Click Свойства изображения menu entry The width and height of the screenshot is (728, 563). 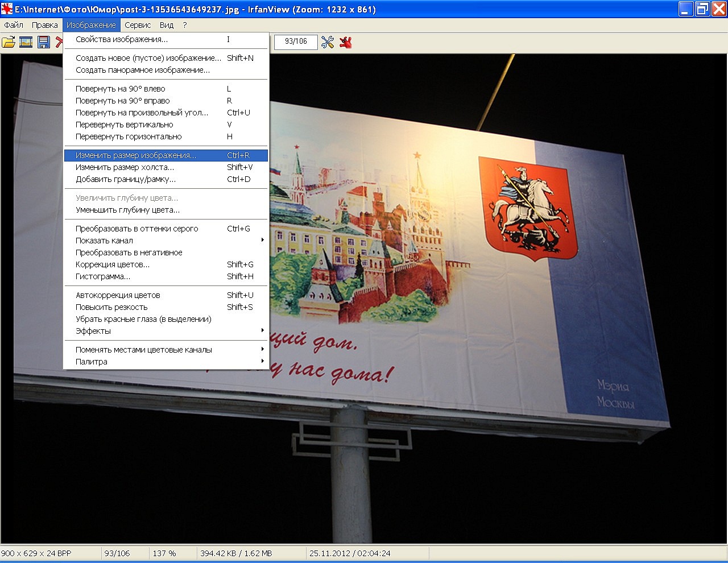pos(122,39)
